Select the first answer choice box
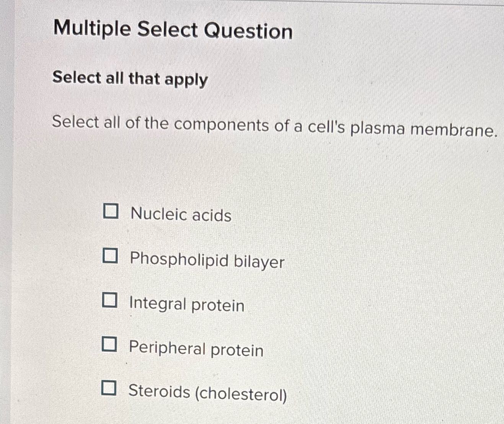504x424 pixels. pyautogui.click(x=111, y=212)
